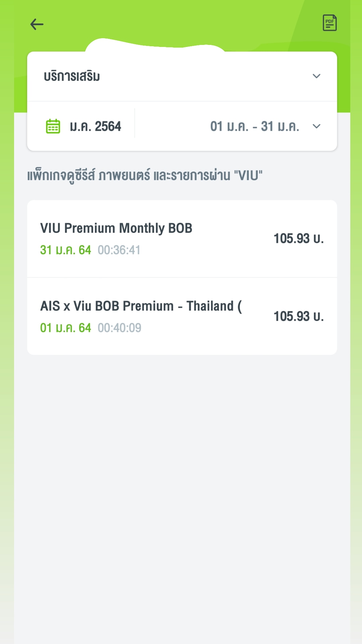Tap the 01 ม.ค. 64 transaction date
Image resolution: width=362 pixels, height=644 pixels.
point(66,328)
